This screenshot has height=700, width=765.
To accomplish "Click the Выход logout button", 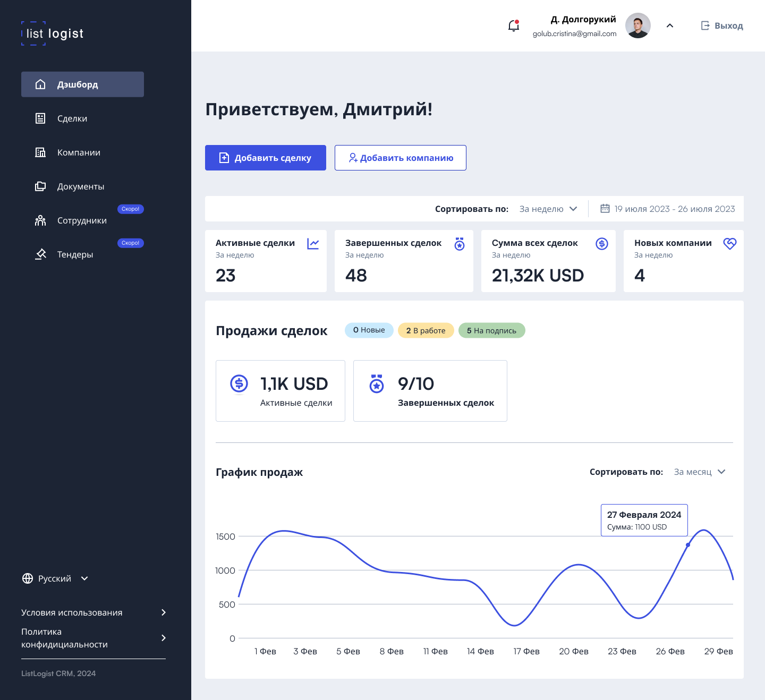I will pos(722,25).
